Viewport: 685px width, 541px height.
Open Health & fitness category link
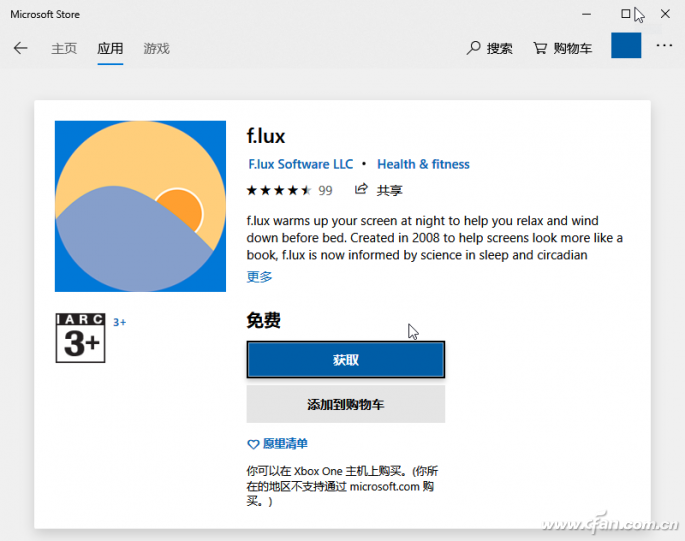point(423,164)
